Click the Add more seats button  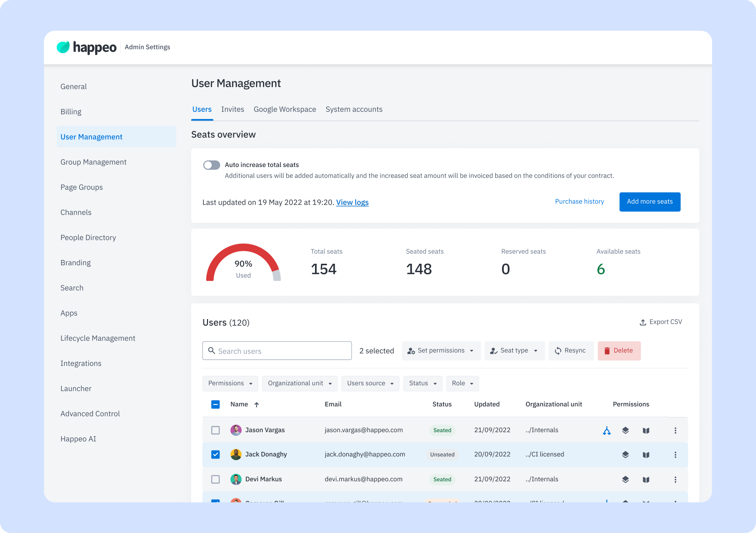click(649, 201)
